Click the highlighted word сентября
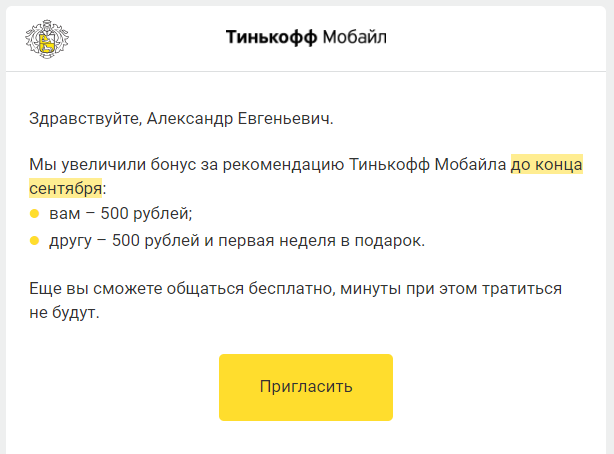The width and height of the screenshot is (614, 454). click(x=65, y=188)
